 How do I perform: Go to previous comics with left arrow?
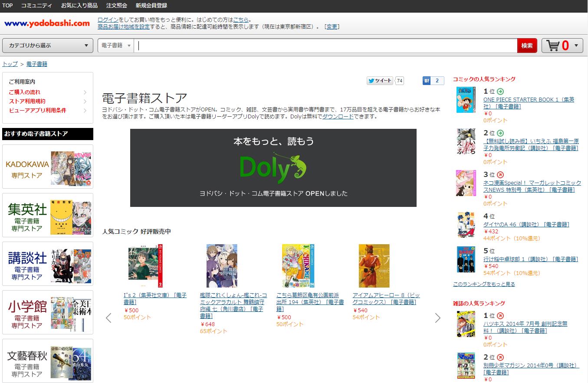click(108, 318)
